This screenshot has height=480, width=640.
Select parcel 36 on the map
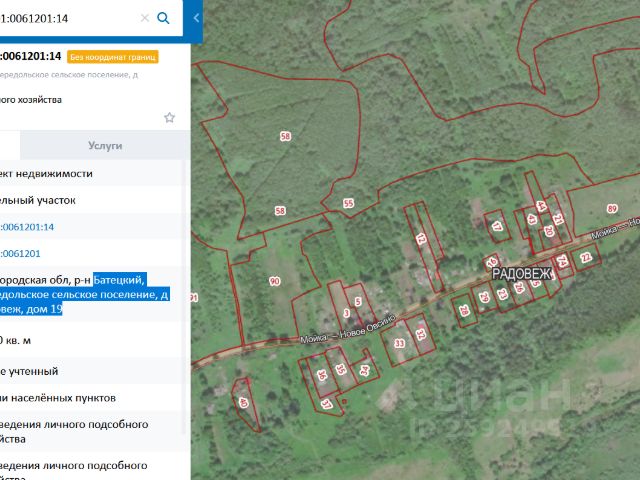point(322,375)
